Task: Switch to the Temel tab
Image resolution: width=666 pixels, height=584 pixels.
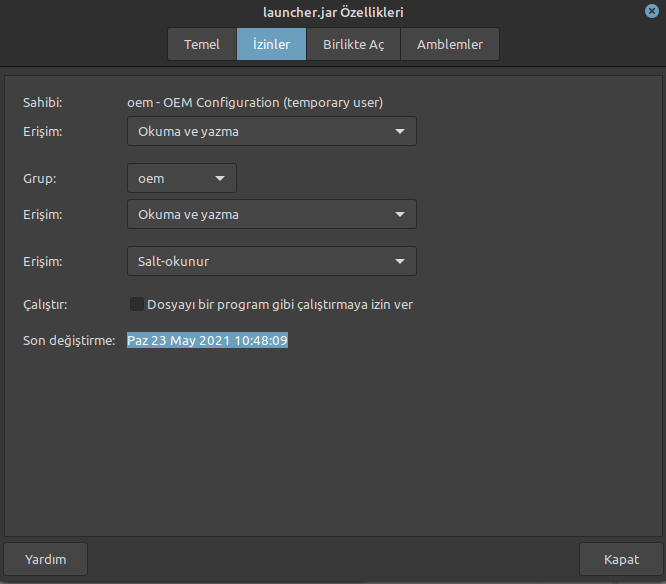Action: tap(202, 44)
